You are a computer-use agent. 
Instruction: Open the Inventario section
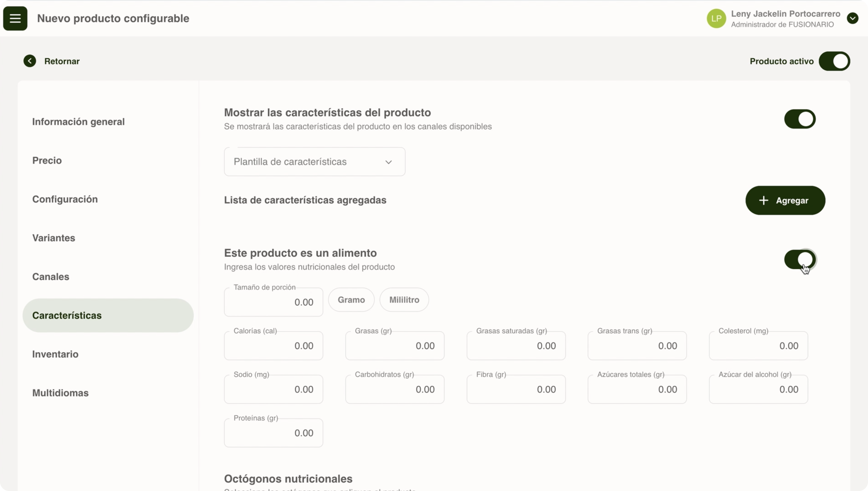55,354
